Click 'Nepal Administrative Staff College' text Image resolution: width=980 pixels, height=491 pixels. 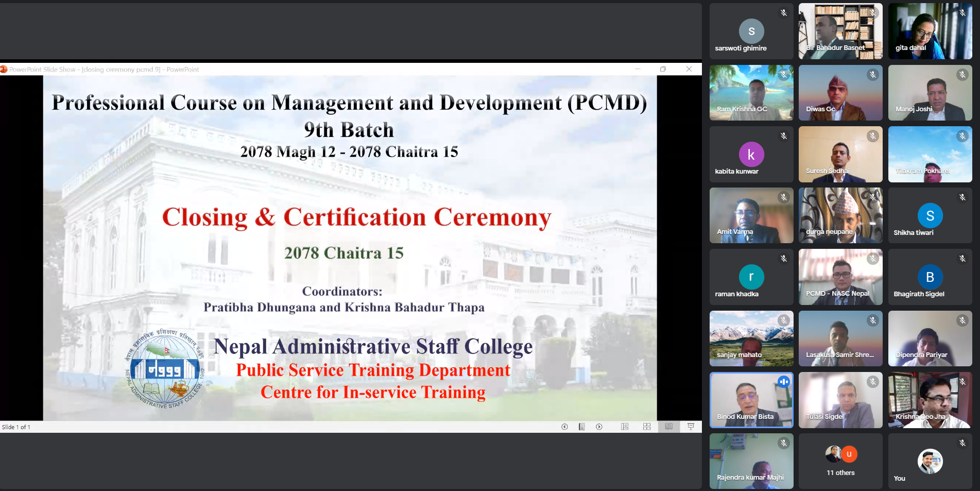(x=373, y=347)
